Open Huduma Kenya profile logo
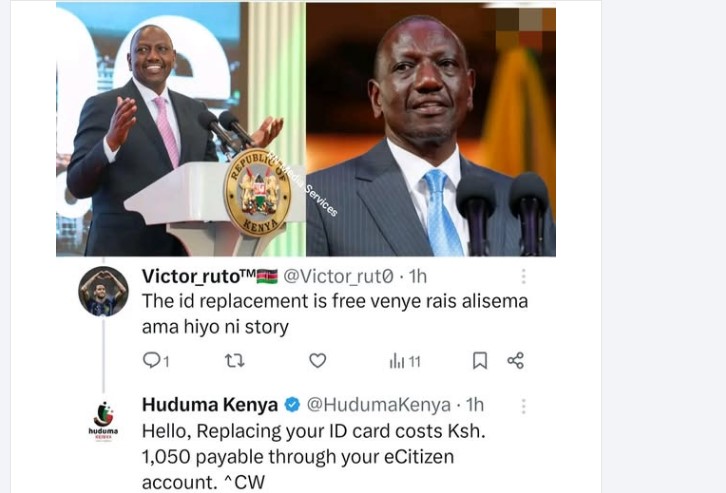 pyautogui.click(x=103, y=421)
